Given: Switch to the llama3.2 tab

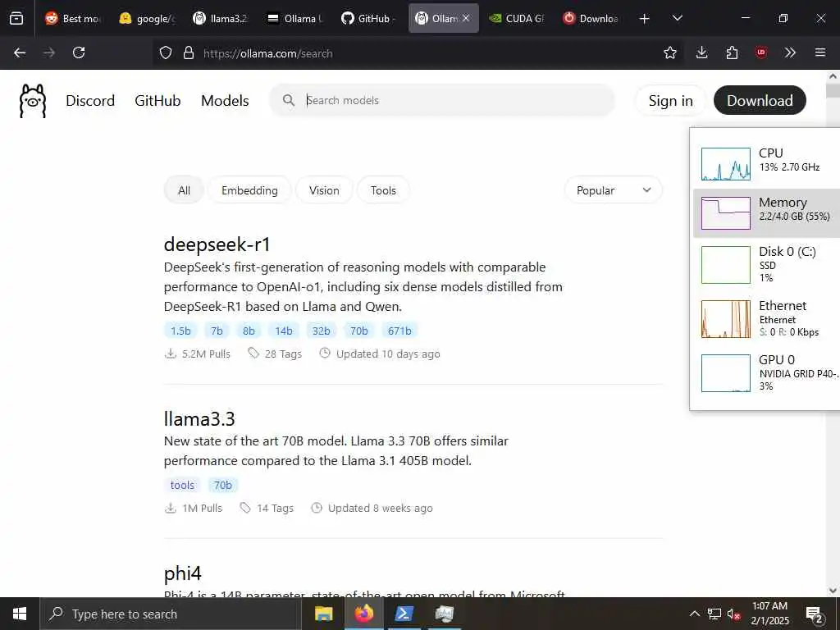Looking at the screenshot, I should pos(221,18).
